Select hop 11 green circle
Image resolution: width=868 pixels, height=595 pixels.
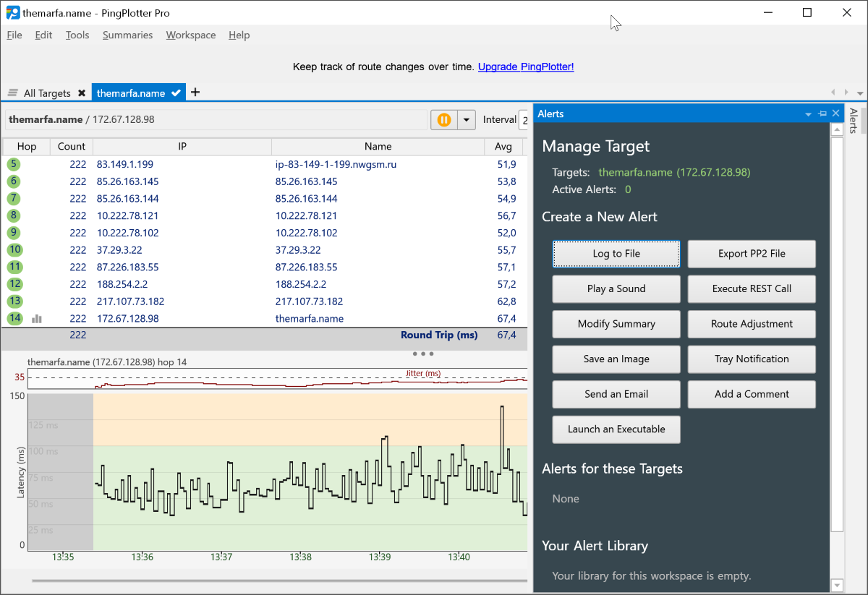pos(14,267)
